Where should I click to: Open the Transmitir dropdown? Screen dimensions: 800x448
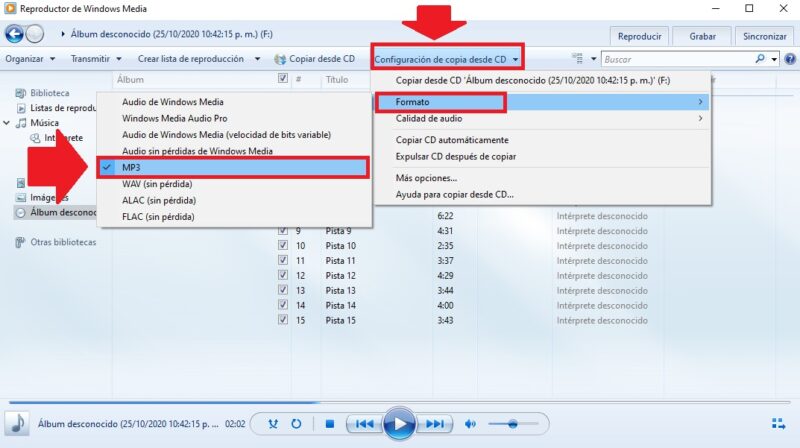(96, 59)
